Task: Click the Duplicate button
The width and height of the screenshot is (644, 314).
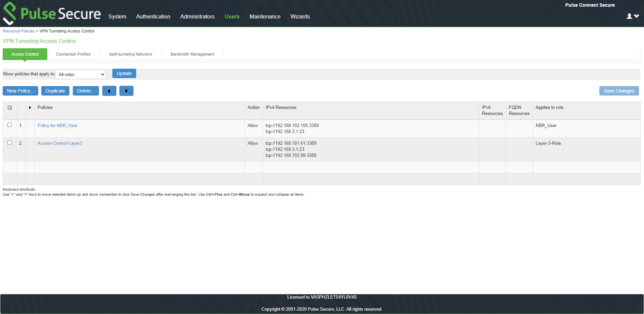Action: (x=55, y=91)
